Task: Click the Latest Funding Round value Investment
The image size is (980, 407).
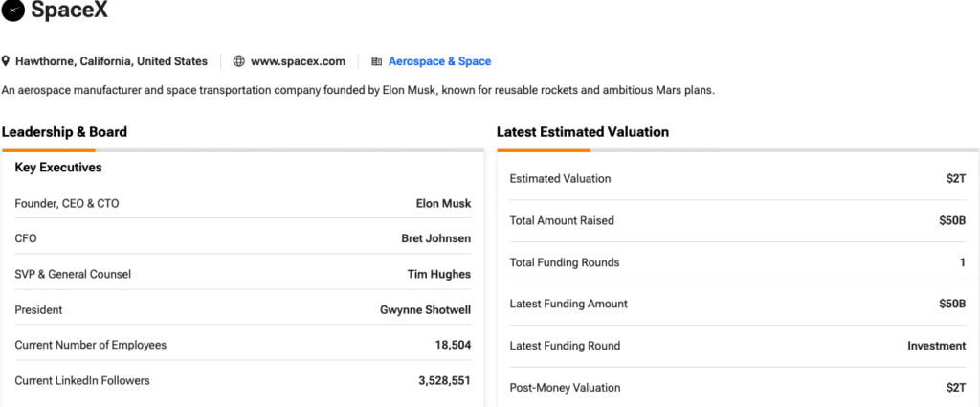Action: 936,346
